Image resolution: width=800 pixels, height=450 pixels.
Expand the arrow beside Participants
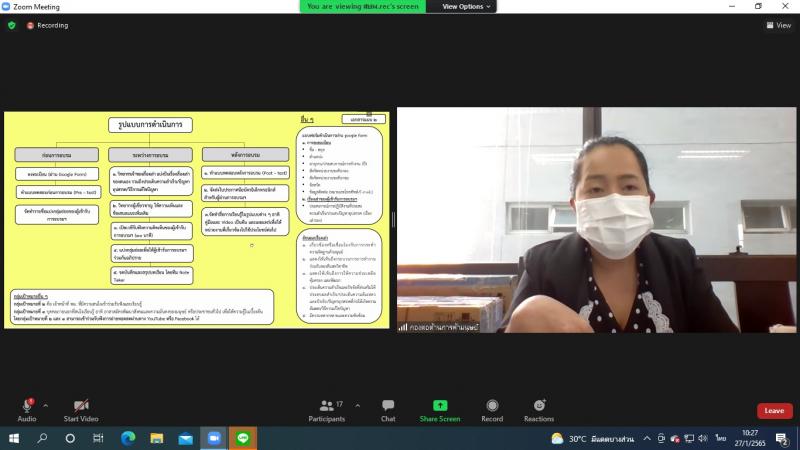coord(357,406)
